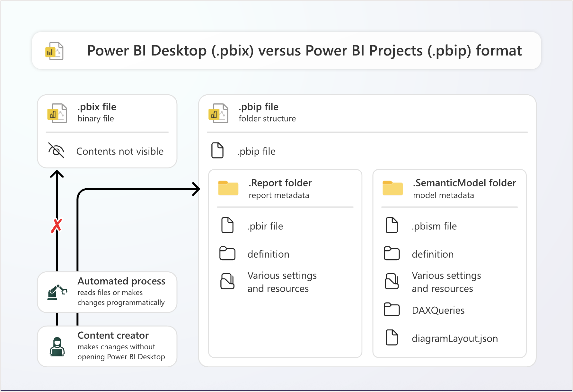Screen dimensions: 573x392
Task: Select the diagramLayout.json file icon
Action: (x=392, y=338)
